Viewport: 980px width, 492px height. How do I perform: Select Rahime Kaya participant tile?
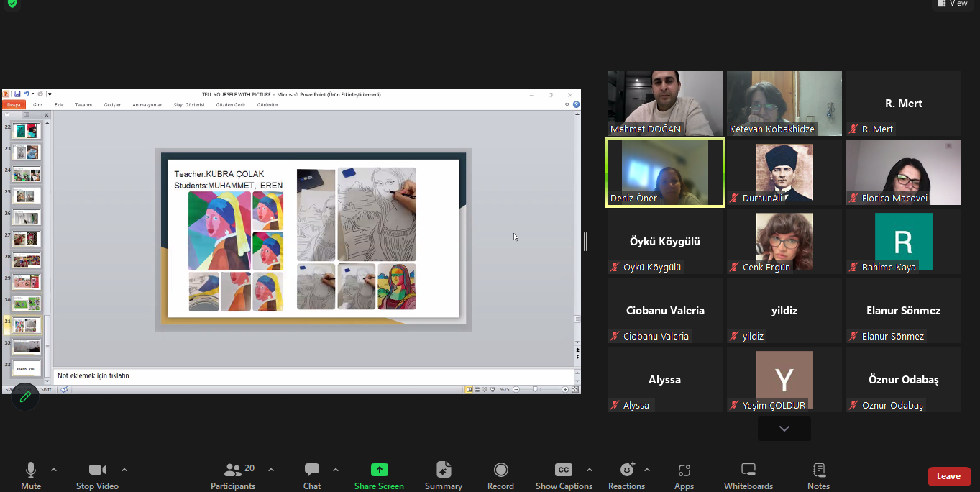[904, 242]
